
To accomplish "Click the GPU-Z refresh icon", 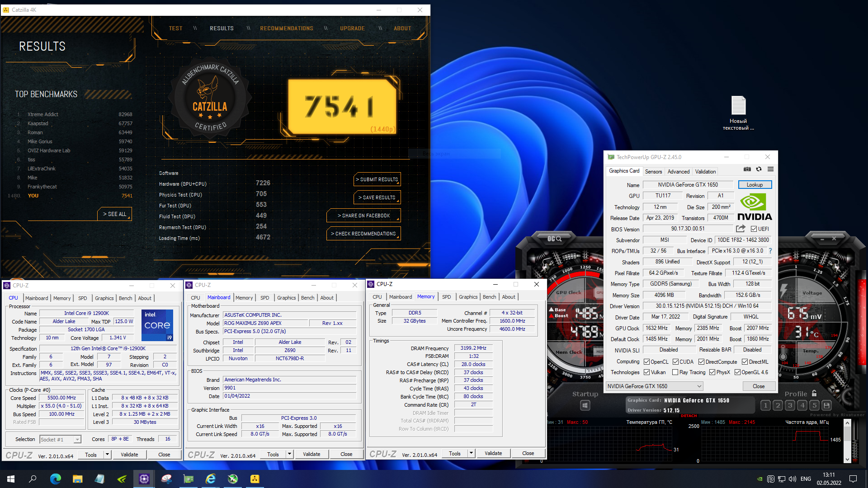I will 759,169.
